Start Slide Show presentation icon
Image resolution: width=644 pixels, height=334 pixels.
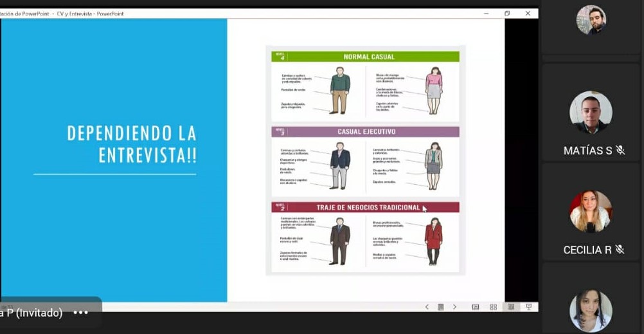click(x=529, y=307)
